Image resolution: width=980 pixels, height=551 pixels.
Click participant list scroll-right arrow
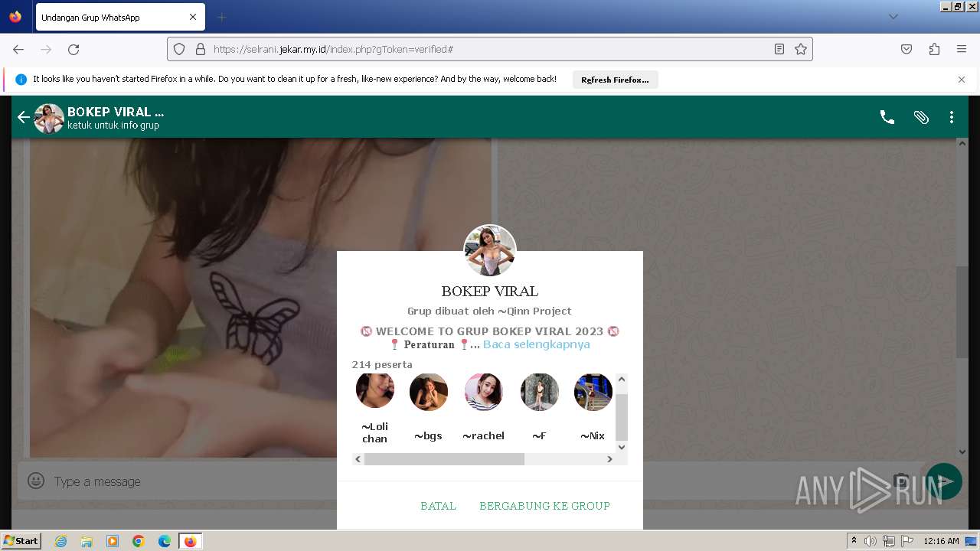[x=610, y=459]
